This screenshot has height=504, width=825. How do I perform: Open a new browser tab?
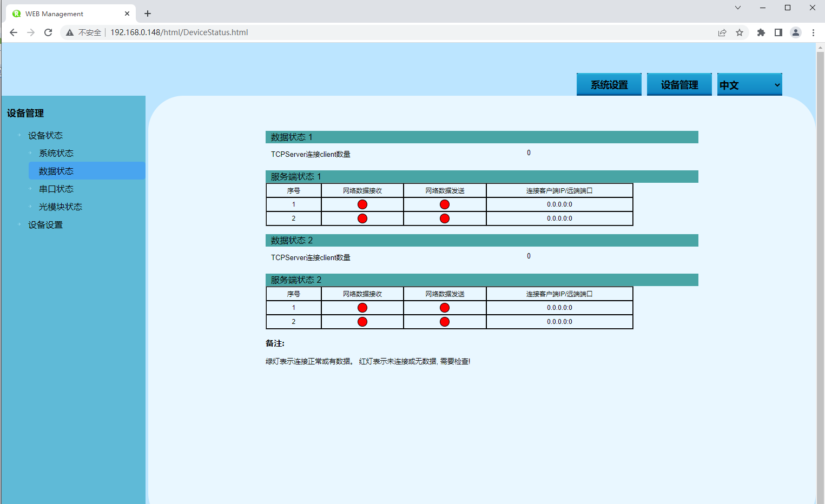pos(148,14)
